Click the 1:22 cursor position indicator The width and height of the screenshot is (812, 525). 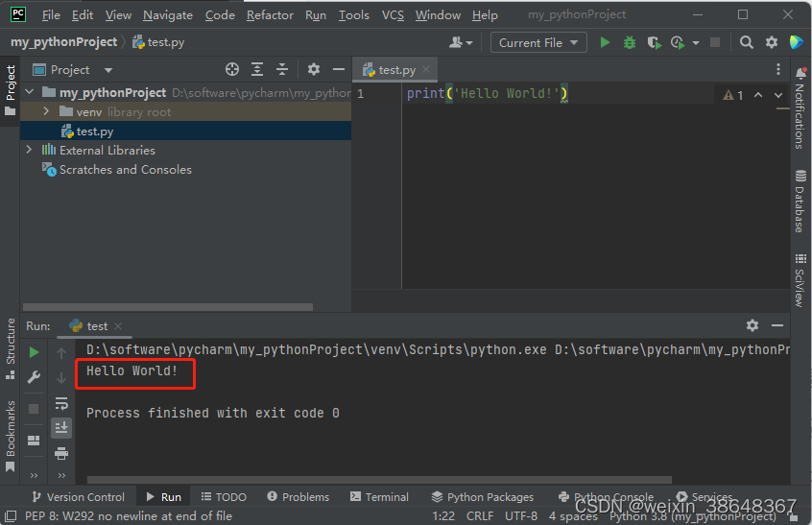pos(443,516)
